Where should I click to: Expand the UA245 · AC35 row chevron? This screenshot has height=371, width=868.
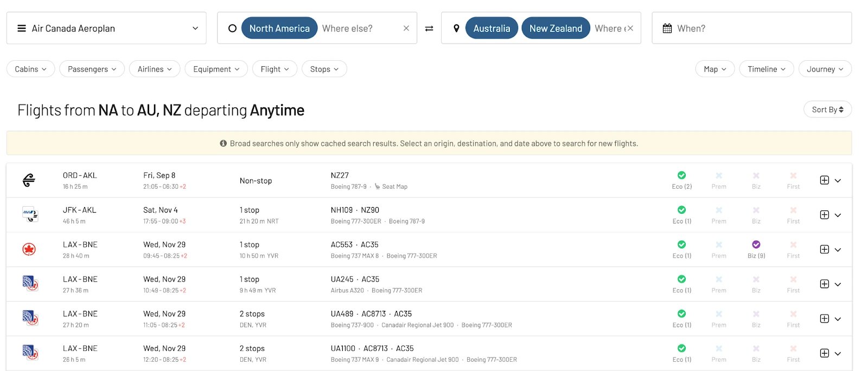[838, 284]
